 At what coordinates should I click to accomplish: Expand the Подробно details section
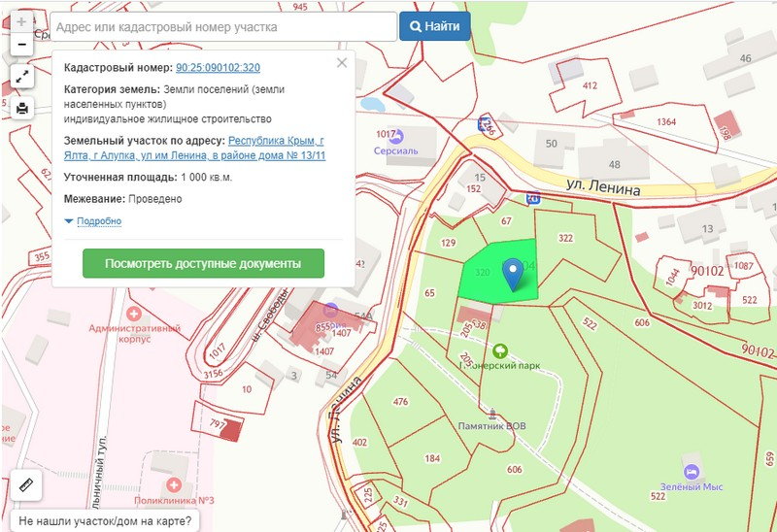click(99, 221)
